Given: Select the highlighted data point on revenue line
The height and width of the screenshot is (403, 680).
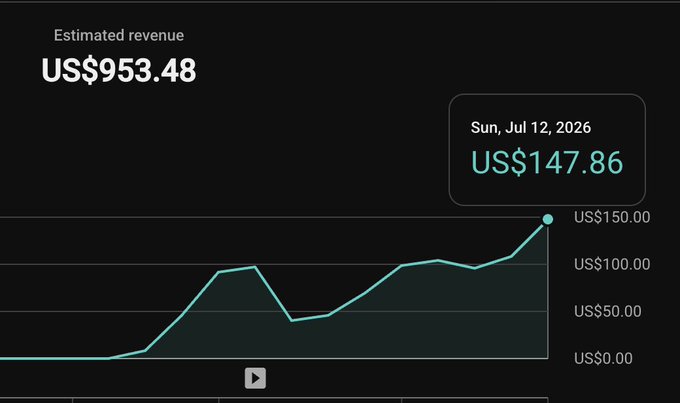Looking at the screenshot, I should [548, 219].
